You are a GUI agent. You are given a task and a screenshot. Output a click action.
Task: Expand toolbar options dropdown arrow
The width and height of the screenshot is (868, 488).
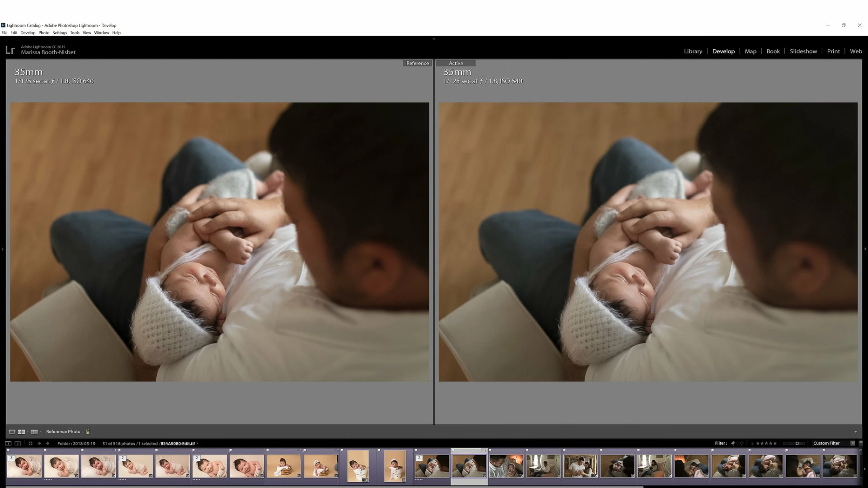coord(855,432)
